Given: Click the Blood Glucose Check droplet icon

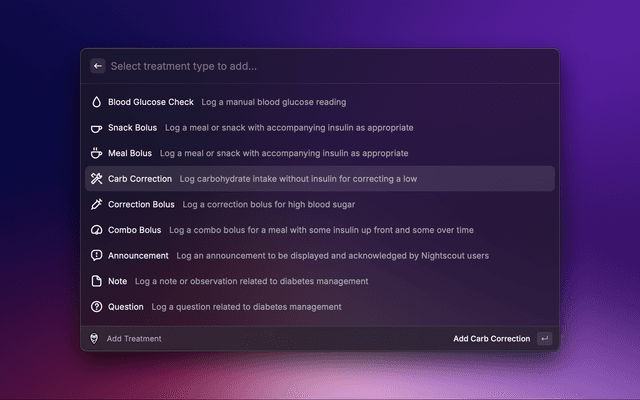Looking at the screenshot, I should click(x=97, y=102).
